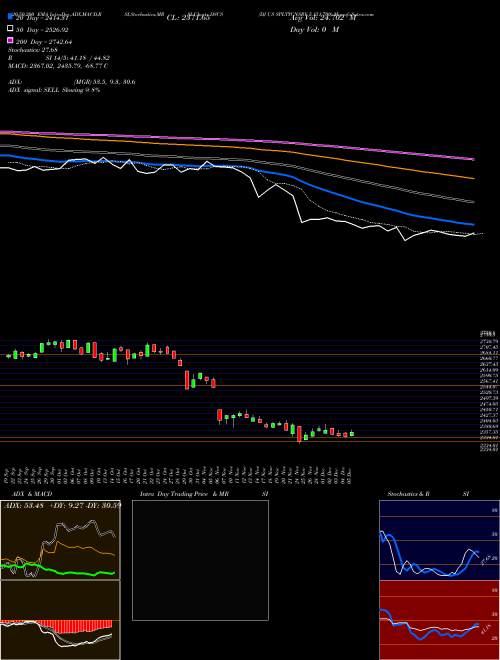Click the red RSI chart panel
The width and height of the screenshot is (500, 660).
point(439,620)
